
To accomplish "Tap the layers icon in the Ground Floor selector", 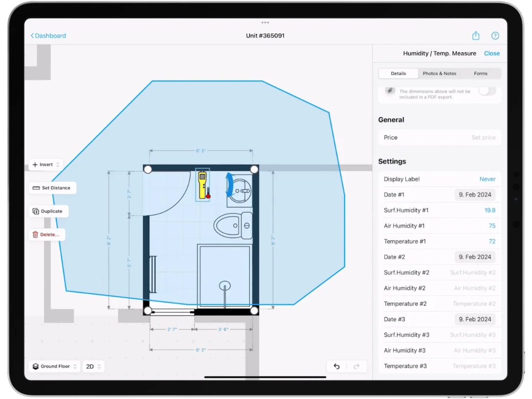I will pyautogui.click(x=34, y=366).
